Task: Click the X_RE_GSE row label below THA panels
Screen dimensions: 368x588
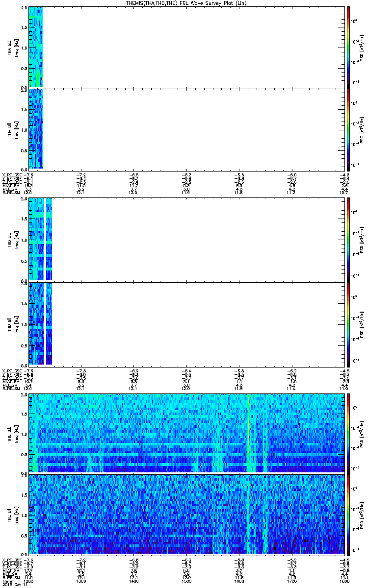Action: 11,174
